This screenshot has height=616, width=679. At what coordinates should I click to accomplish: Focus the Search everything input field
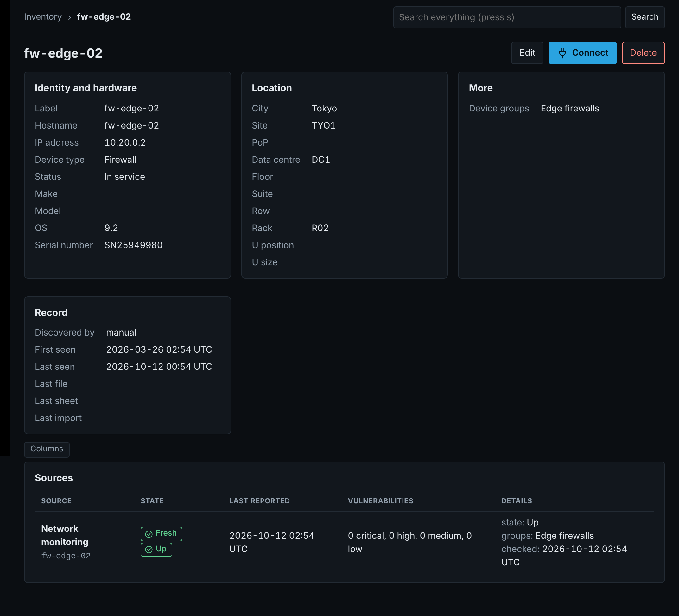click(507, 17)
